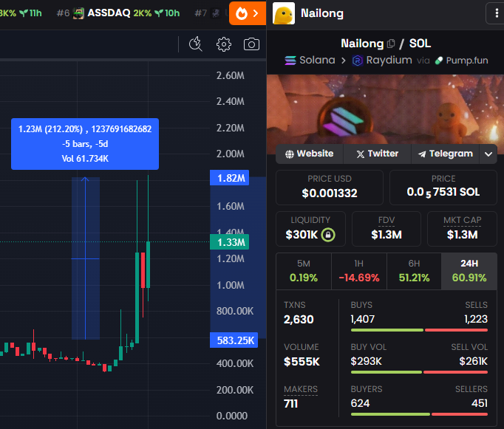Click the liquidity lock icon

328,235
